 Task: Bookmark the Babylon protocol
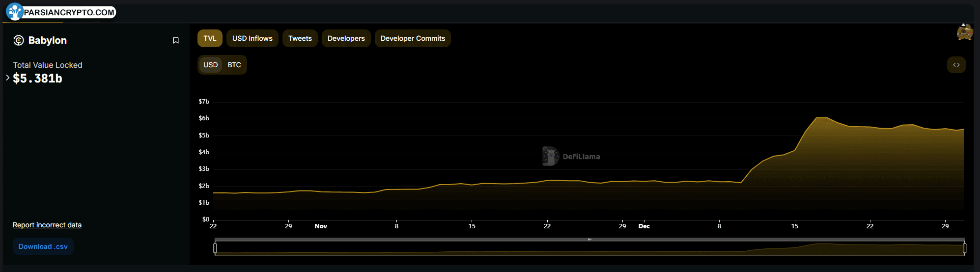[176, 40]
